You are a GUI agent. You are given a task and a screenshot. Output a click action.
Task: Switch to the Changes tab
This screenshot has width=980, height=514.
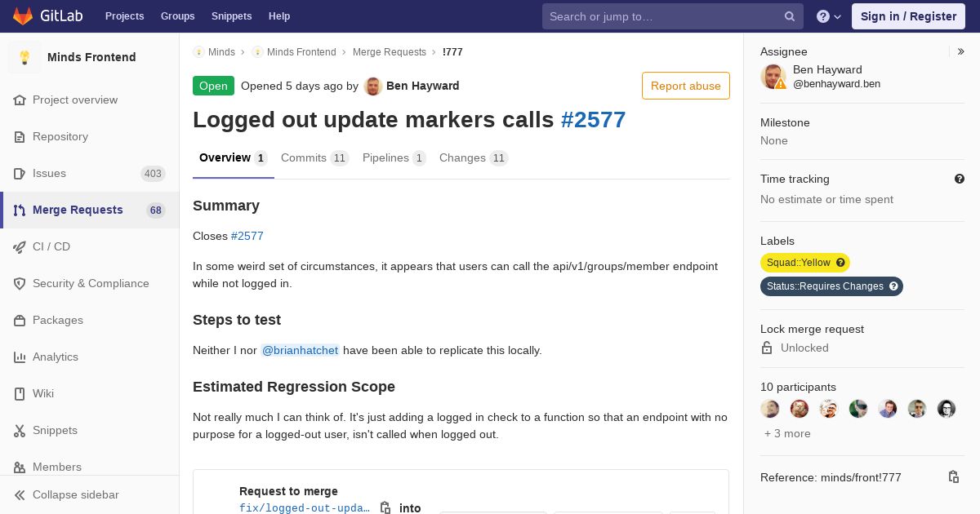(x=474, y=158)
